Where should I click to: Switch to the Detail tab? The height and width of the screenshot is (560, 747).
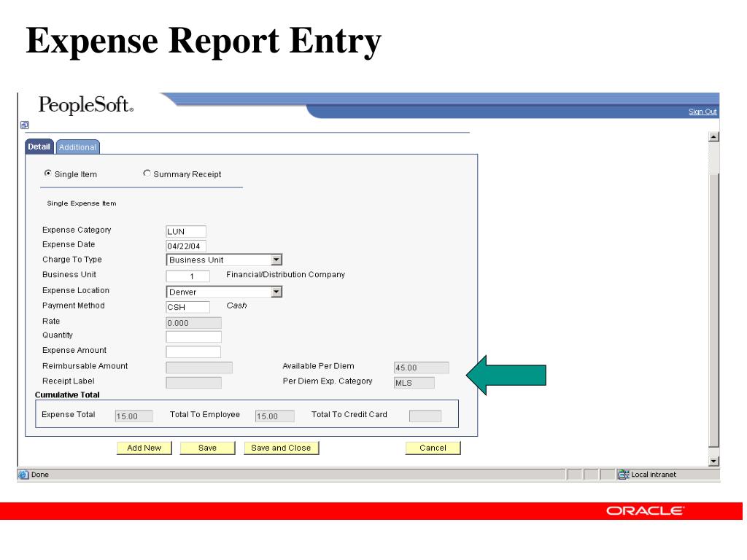39,147
